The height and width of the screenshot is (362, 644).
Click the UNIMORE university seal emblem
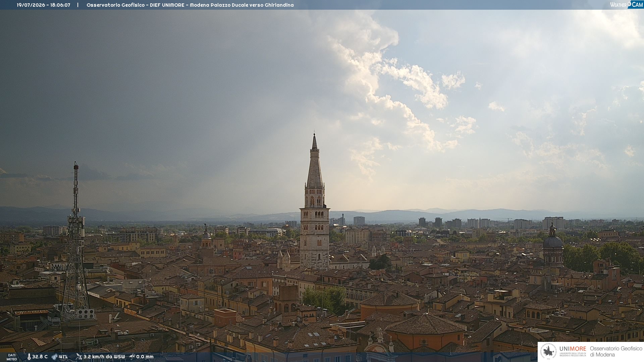[x=548, y=352]
